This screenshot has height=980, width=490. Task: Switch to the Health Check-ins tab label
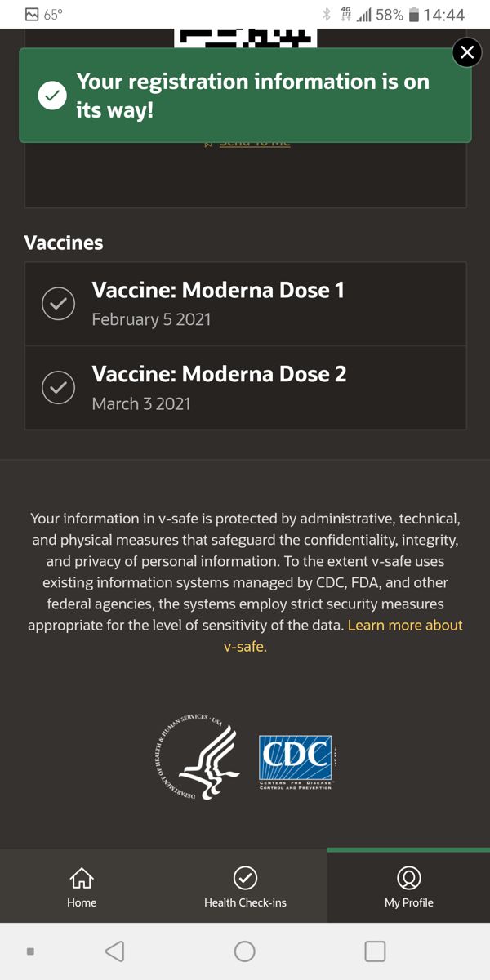245,902
